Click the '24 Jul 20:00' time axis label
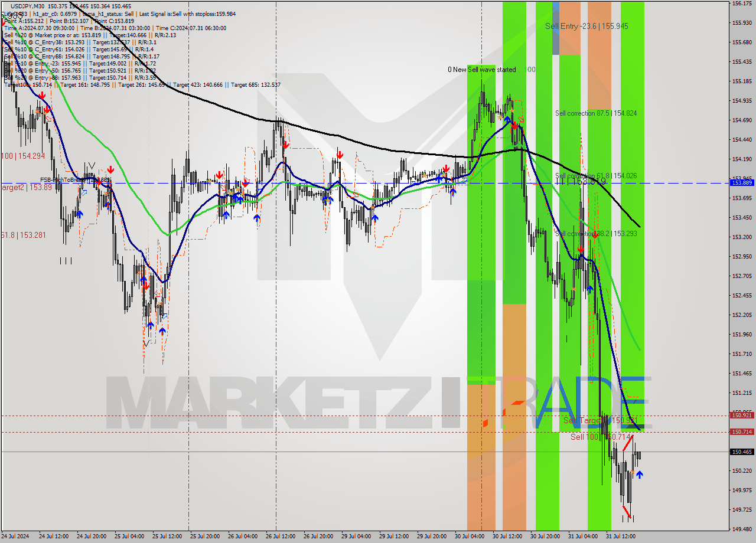The image size is (756, 543). [92, 537]
